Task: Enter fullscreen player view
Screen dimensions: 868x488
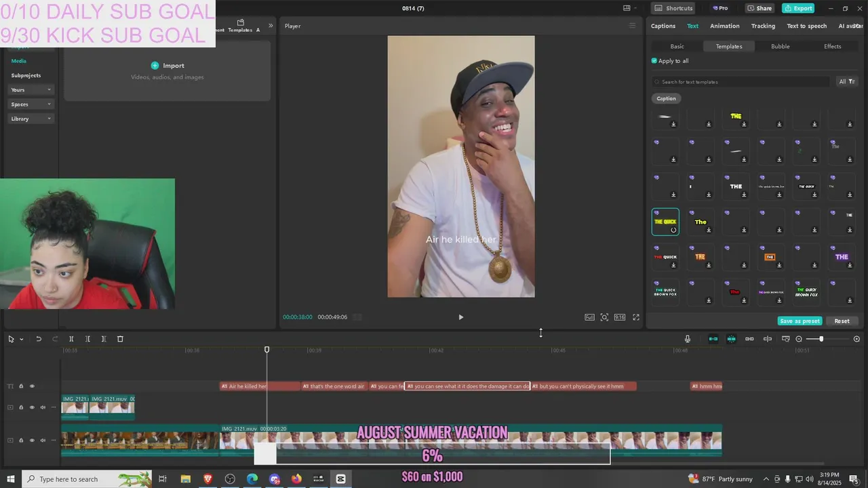Action: point(636,317)
